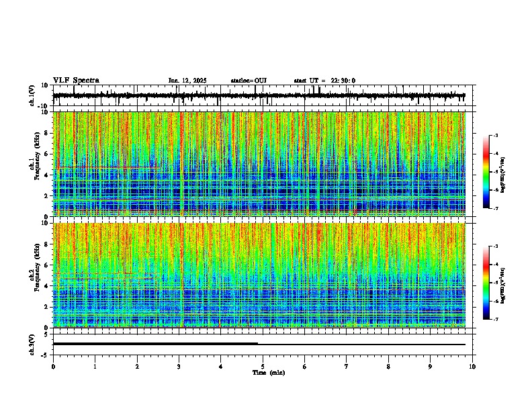The height and width of the screenshot is (411, 532).
Task: Click the ch.2 spectrogram plot area
Action: pos(259,275)
